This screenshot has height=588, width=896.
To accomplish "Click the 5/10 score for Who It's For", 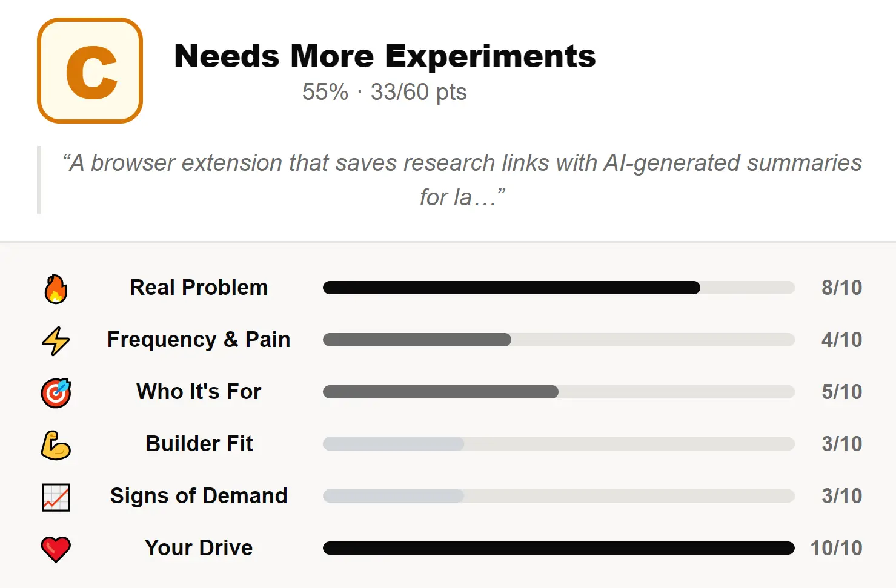I will tap(841, 392).
